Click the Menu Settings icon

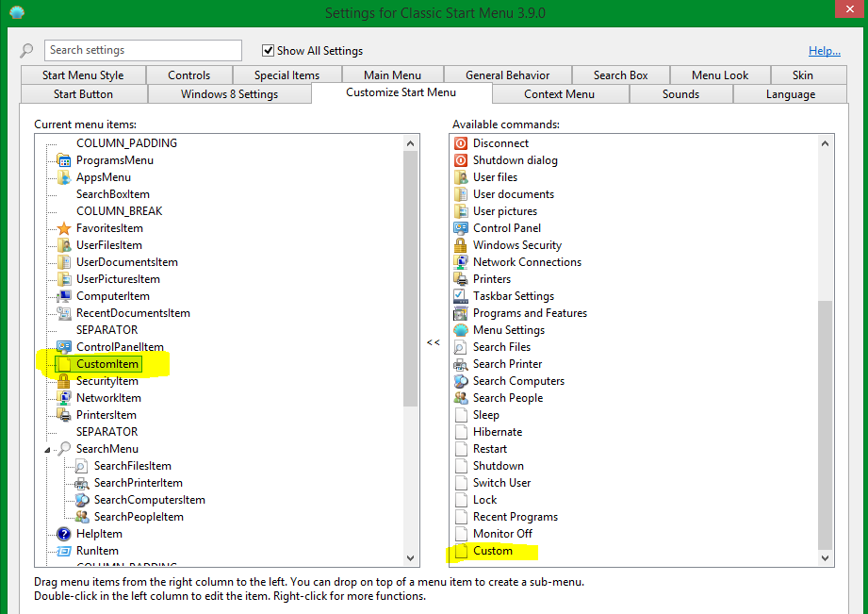461,330
